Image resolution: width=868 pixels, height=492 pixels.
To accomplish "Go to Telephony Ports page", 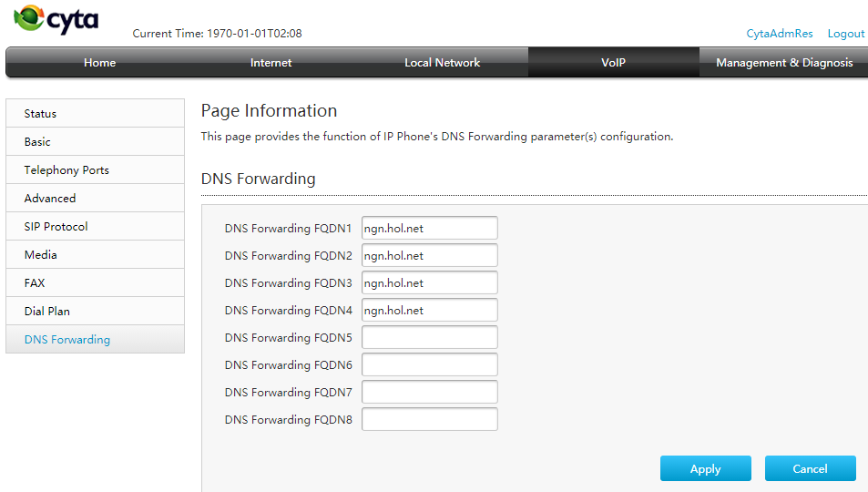I will click(96, 170).
